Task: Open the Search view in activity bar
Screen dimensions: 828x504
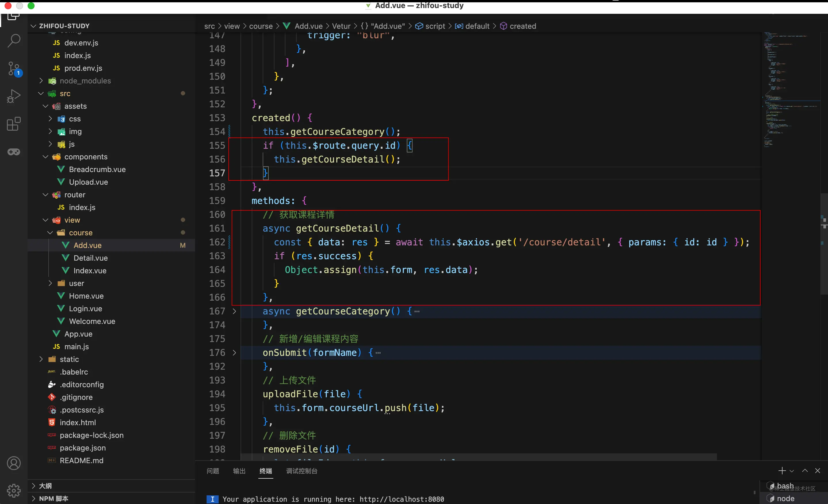Action: pos(14,41)
